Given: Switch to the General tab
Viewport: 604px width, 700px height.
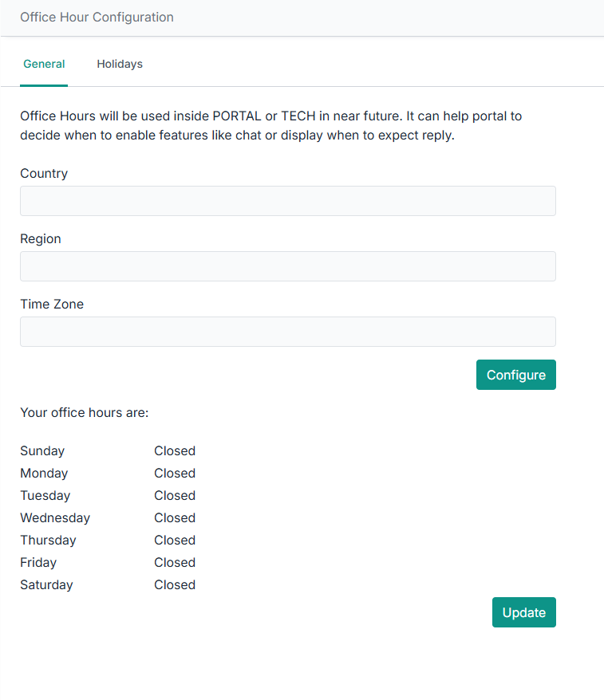Looking at the screenshot, I should (44, 64).
